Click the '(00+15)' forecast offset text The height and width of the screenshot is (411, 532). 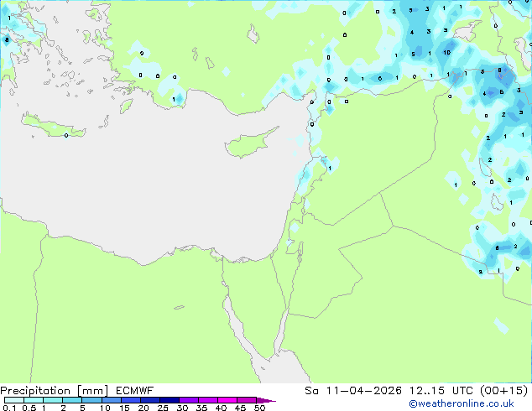pyautogui.click(x=504, y=391)
